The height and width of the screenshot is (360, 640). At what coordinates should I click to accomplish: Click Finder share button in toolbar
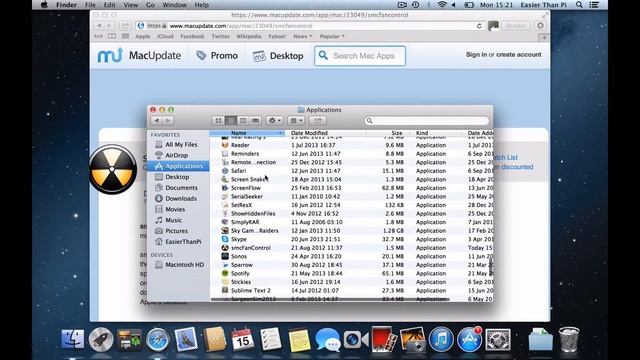[318, 120]
